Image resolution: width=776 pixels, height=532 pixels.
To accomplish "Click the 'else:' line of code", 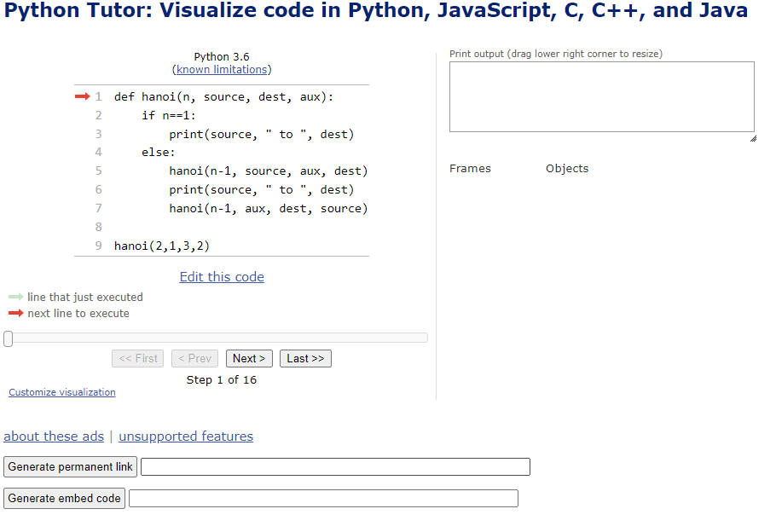I will [x=159, y=153].
